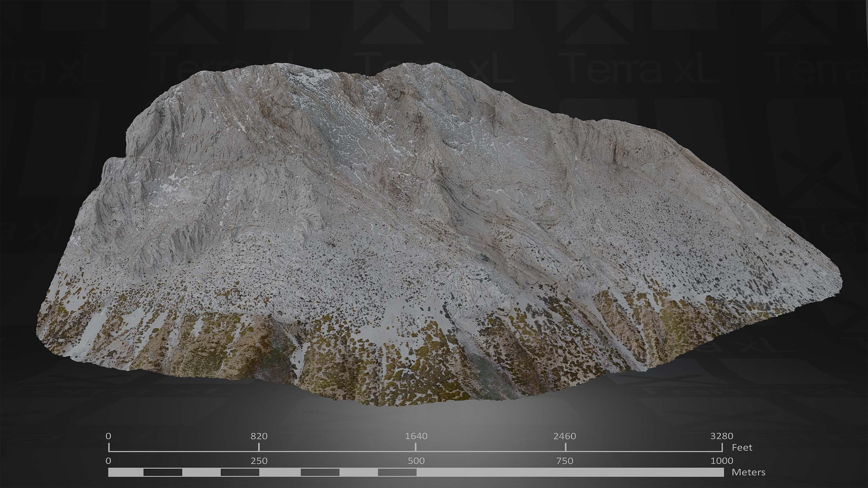Click the 750 meters scale label
The height and width of the screenshot is (488, 868).
565,461
